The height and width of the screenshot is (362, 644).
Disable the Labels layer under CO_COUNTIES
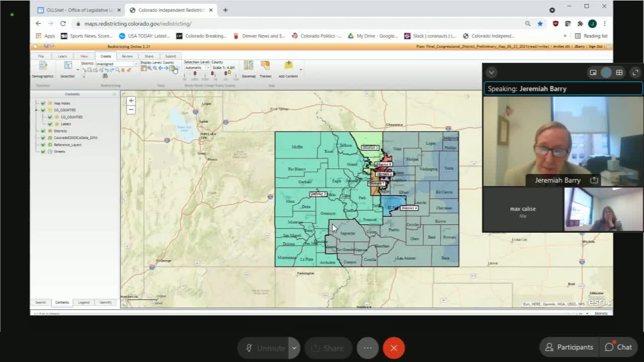point(50,124)
